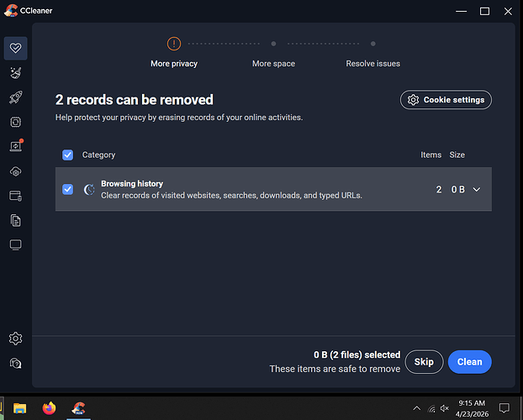Image resolution: width=523 pixels, height=420 pixels.
Task: Click the orange warning step icon
Action: coord(174,44)
